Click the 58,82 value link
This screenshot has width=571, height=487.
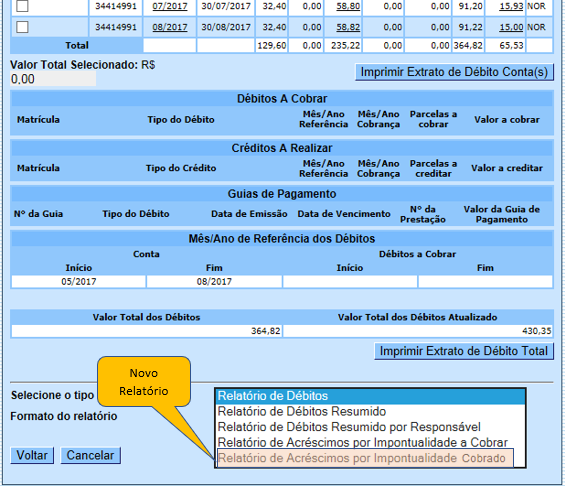coord(348,27)
